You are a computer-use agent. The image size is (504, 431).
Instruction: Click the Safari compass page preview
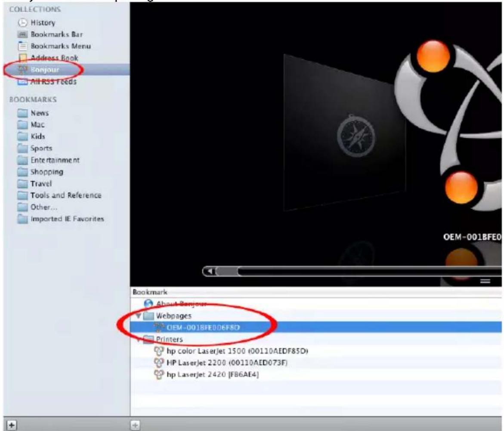tap(345, 133)
